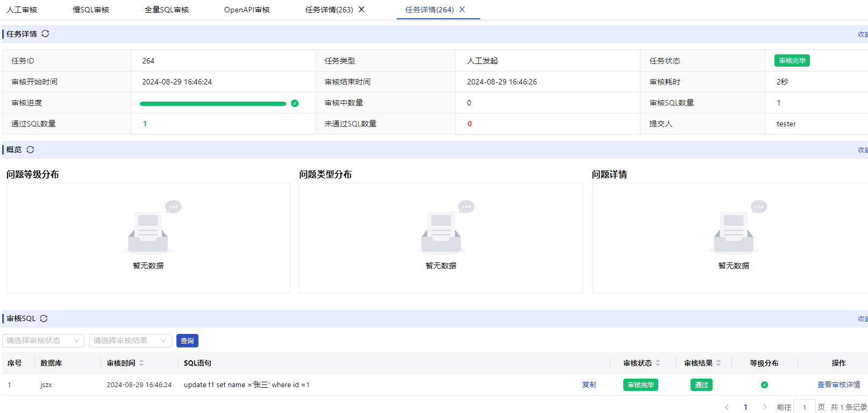
Task: Click the 通过 result badge in row 1
Action: click(x=701, y=385)
